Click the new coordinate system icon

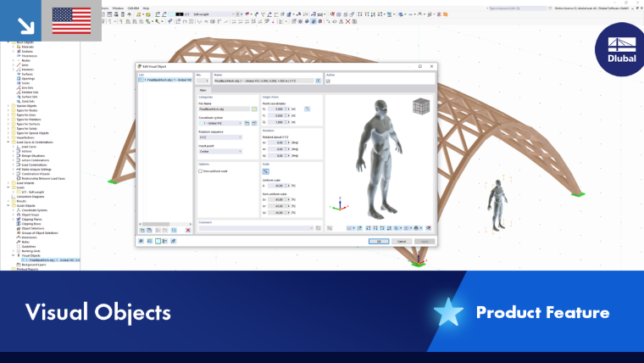coord(247,123)
